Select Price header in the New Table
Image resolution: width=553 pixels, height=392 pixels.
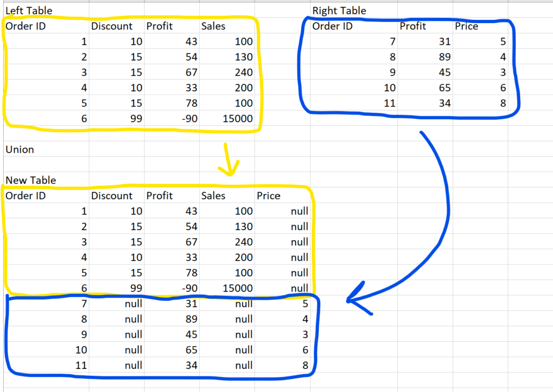[268, 195]
